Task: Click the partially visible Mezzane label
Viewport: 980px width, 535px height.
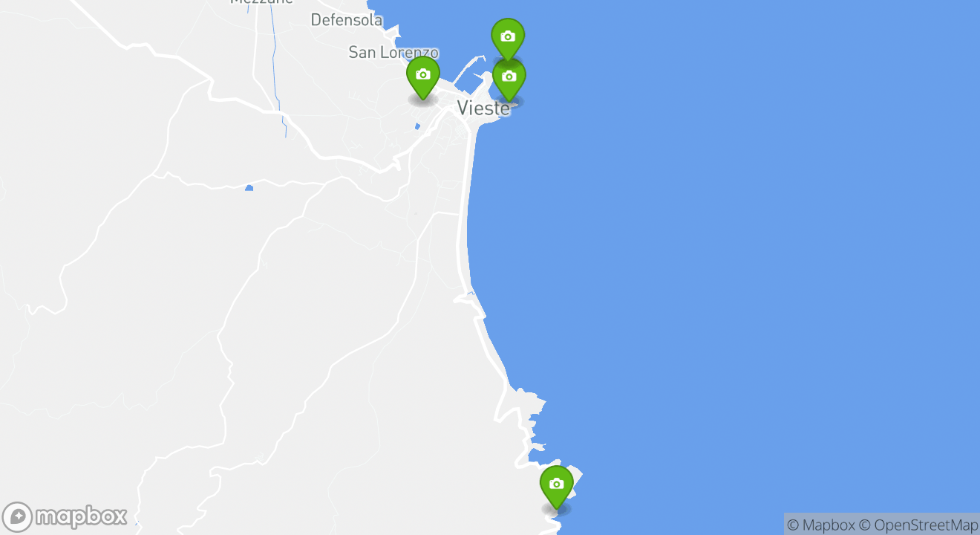Action: 261,2
